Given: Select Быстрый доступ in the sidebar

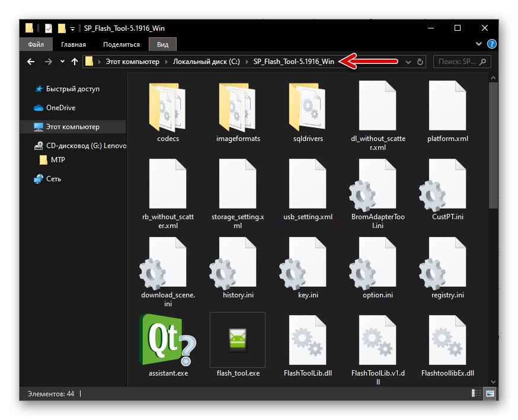Looking at the screenshot, I should [73, 89].
